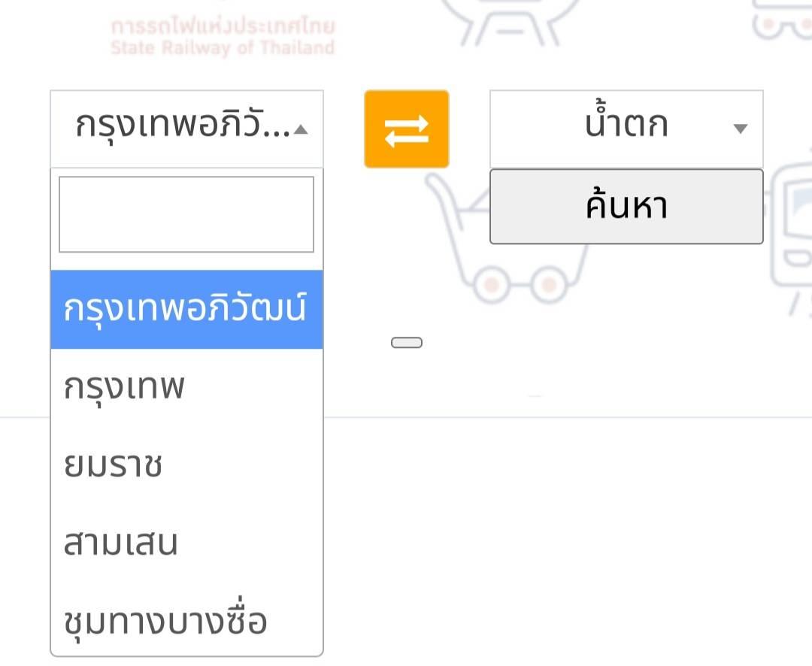Click การรถไฟแห่งประเทศไทย Thai title text
Viewport: 812px width, 666px height.
point(223,26)
